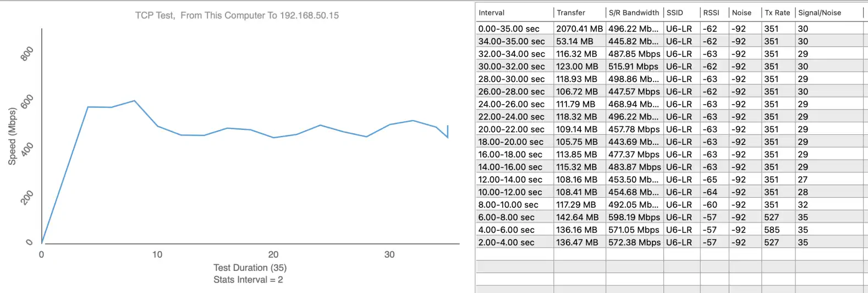The image size is (868, 293).
Task: Select the 30.00-32.00 sec interval row
Action: (512, 67)
